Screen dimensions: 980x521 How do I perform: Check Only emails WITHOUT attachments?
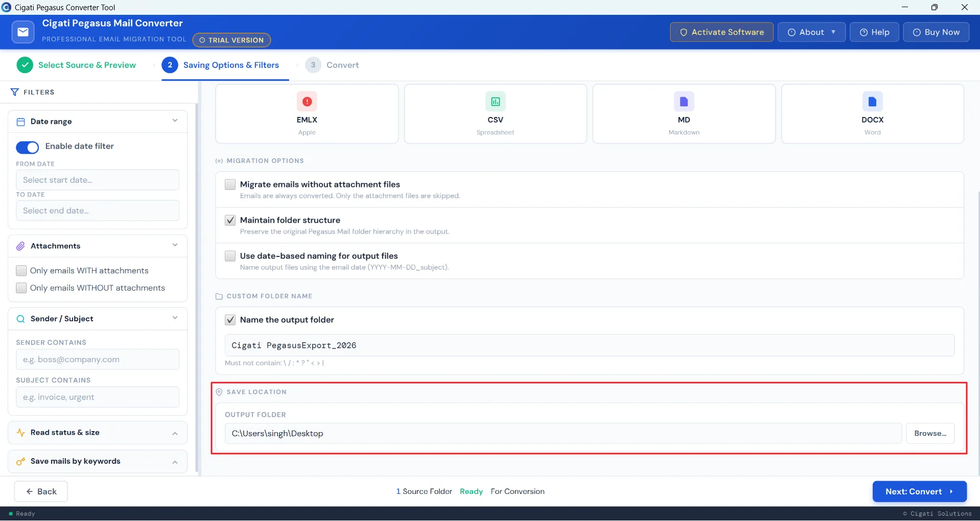[x=21, y=288]
